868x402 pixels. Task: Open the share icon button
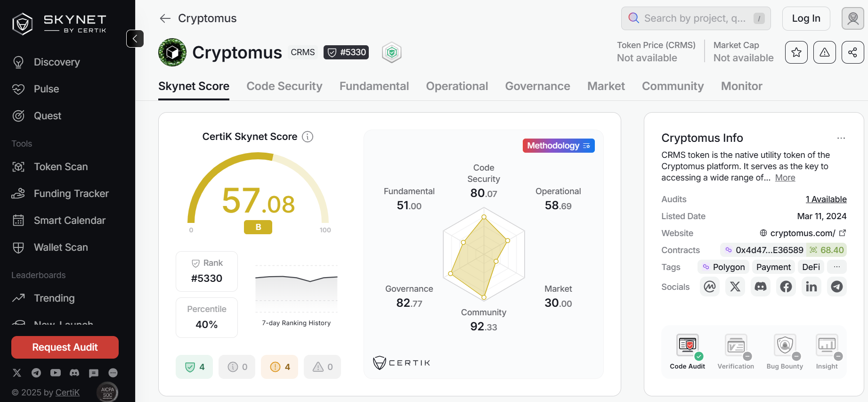(x=852, y=52)
